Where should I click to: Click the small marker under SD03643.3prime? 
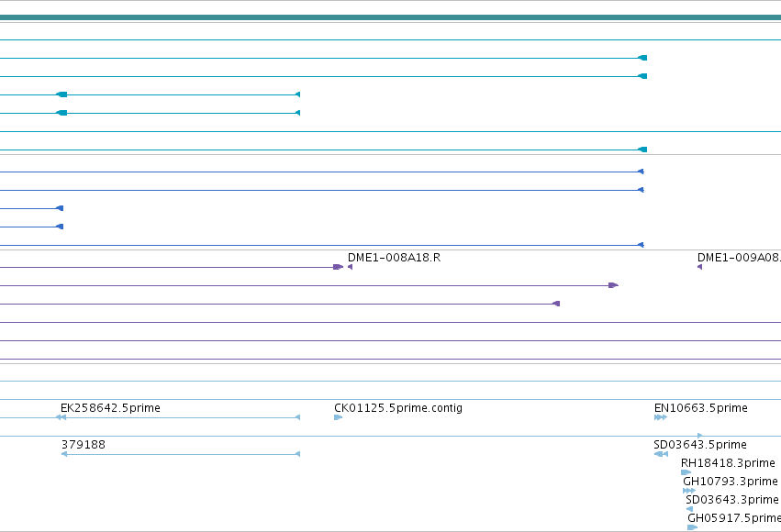[689, 509]
